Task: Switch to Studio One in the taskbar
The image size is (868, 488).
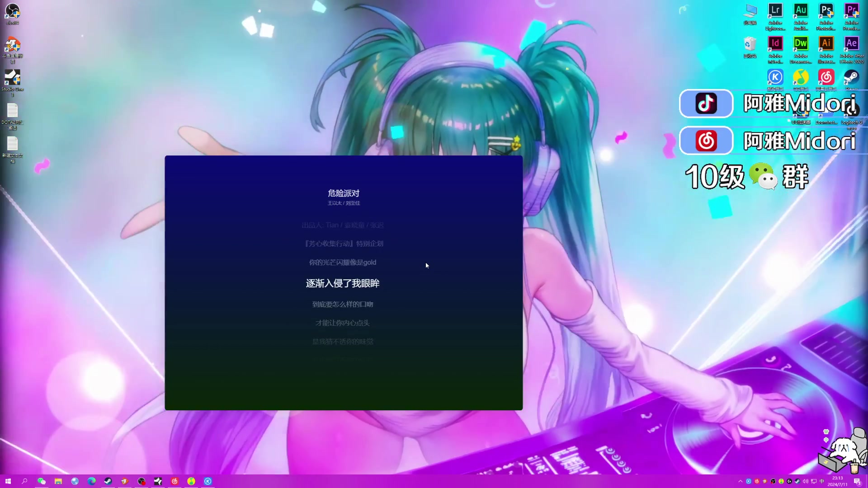Action: (158, 481)
